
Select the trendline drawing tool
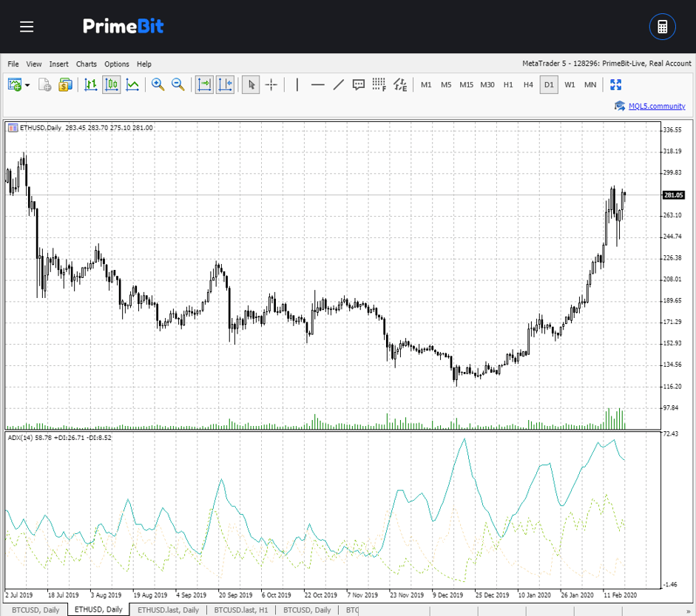[339, 84]
